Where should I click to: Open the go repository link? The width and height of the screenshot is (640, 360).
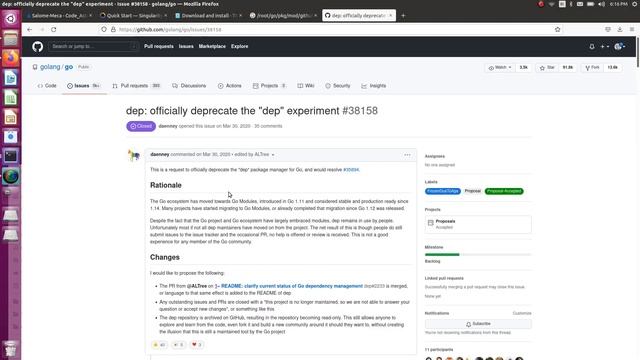pyautogui.click(x=69, y=67)
